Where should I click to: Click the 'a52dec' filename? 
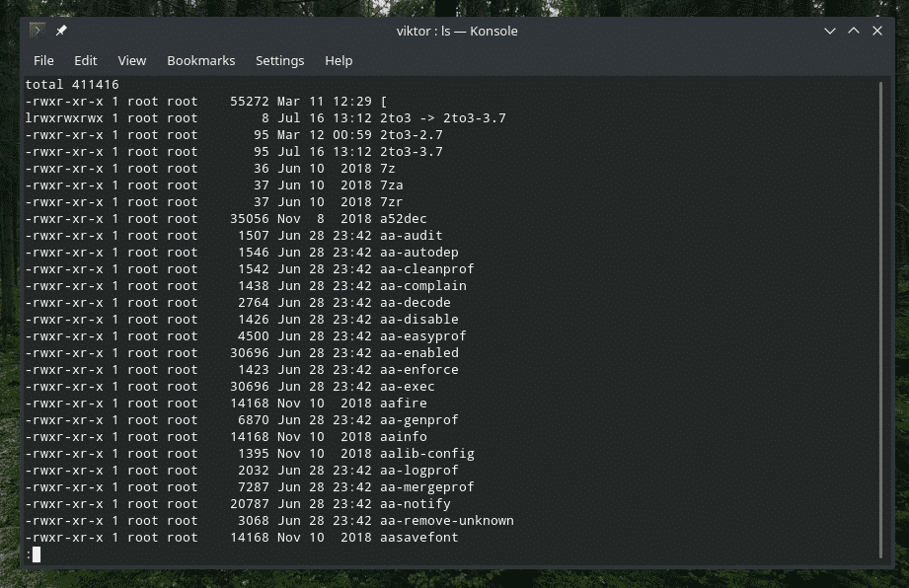403,219
